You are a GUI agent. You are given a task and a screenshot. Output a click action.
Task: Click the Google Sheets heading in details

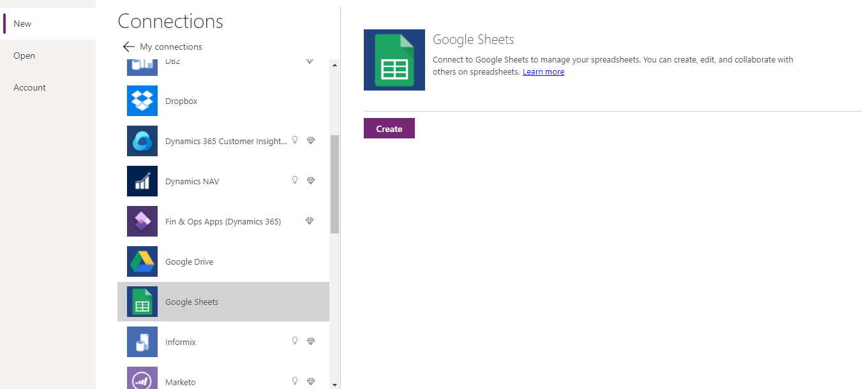[473, 40]
